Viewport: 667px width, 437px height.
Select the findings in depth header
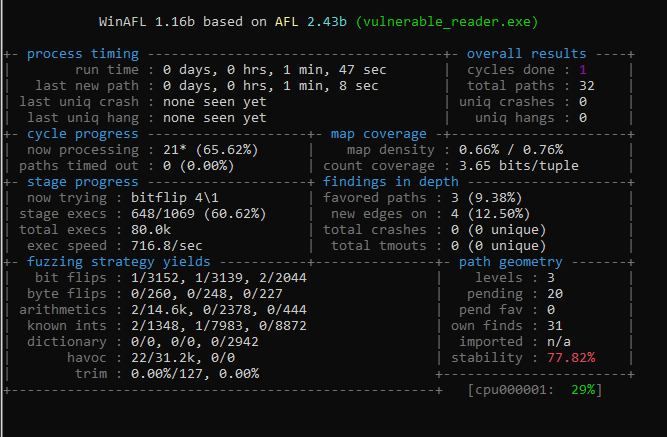pyautogui.click(x=391, y=182)
